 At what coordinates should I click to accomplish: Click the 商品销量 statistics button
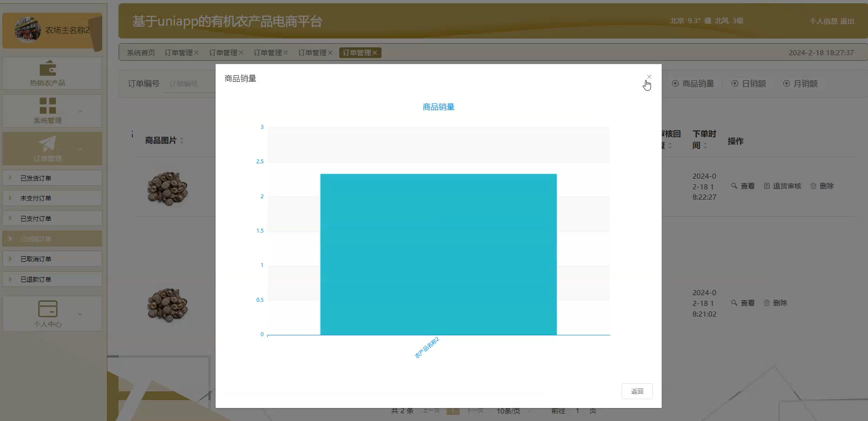[x=693, y=84]
